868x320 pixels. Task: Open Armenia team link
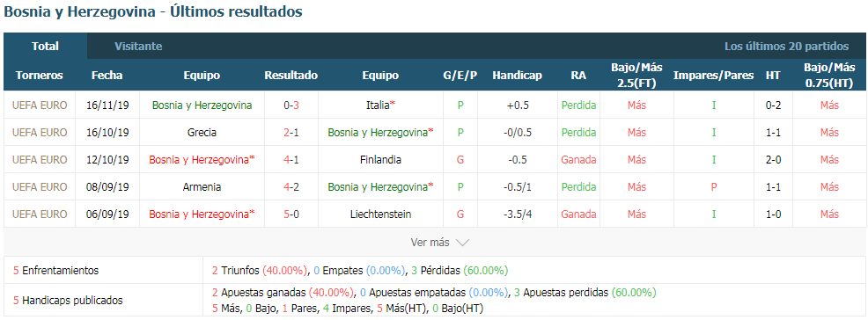click(x=202, y=187)
